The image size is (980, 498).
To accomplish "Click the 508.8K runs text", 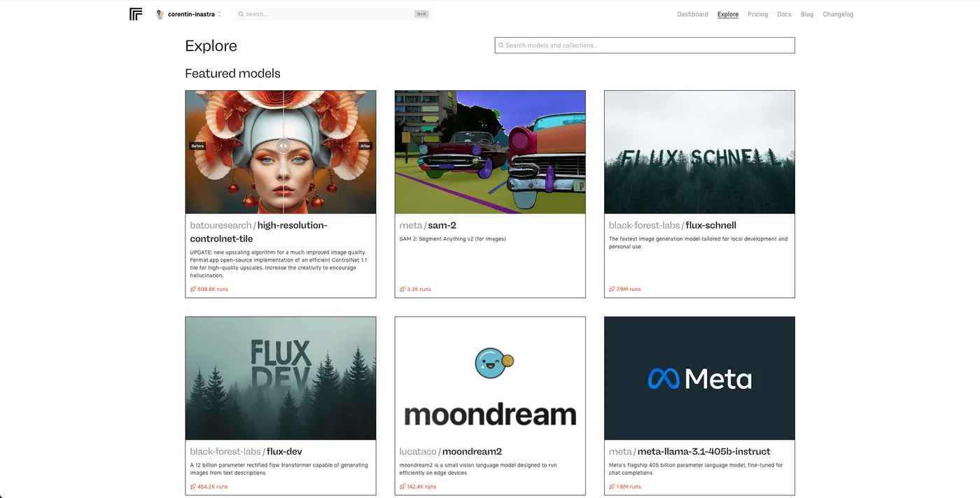I will tap(213, 289).
